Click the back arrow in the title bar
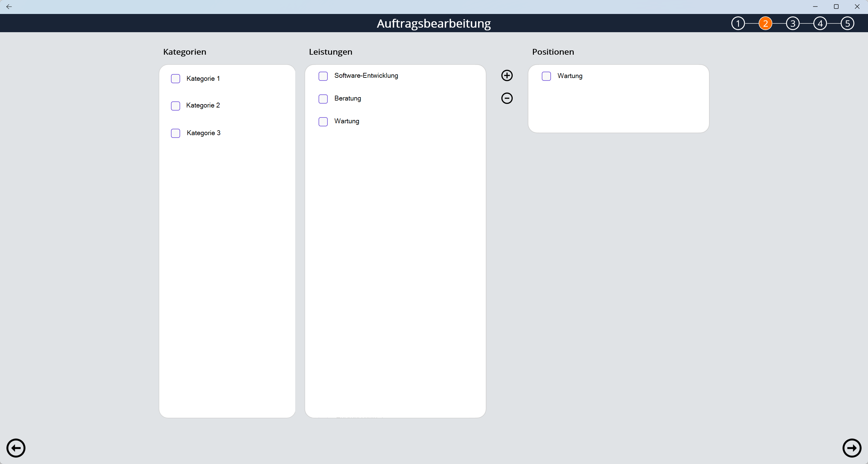Screen dimensions: 868x464 click(x=9, y=6)
